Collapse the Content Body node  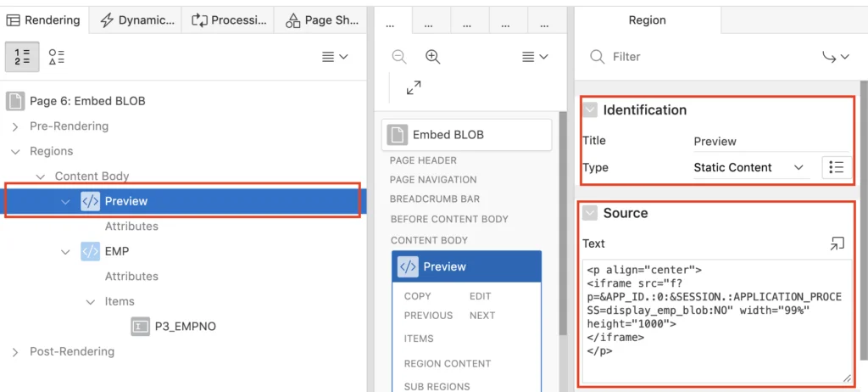click(x=40, y=176)
